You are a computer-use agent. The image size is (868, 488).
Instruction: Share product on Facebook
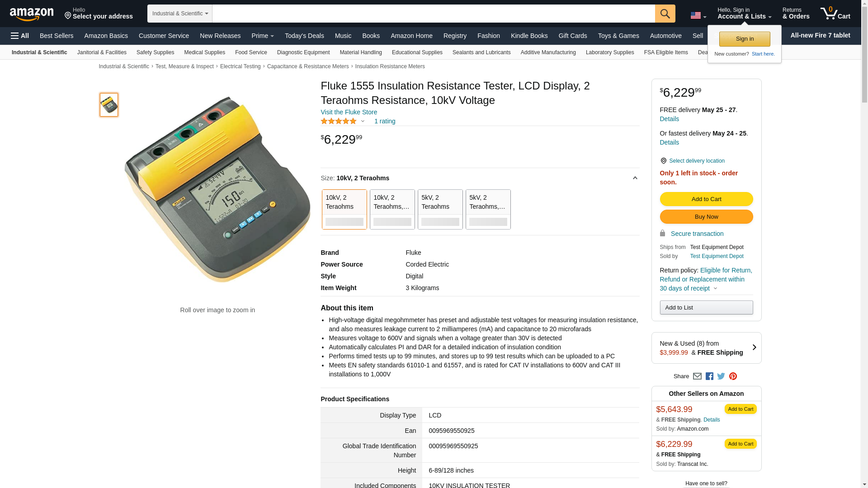tap(709, 376)
